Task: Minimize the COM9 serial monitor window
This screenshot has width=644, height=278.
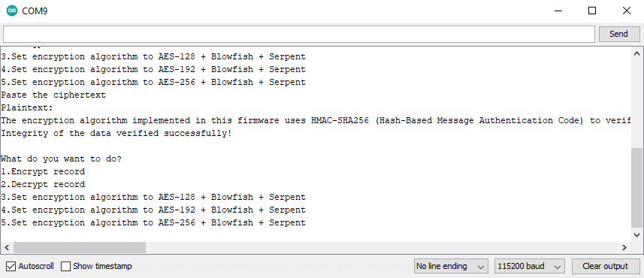Action: point(558,11)
